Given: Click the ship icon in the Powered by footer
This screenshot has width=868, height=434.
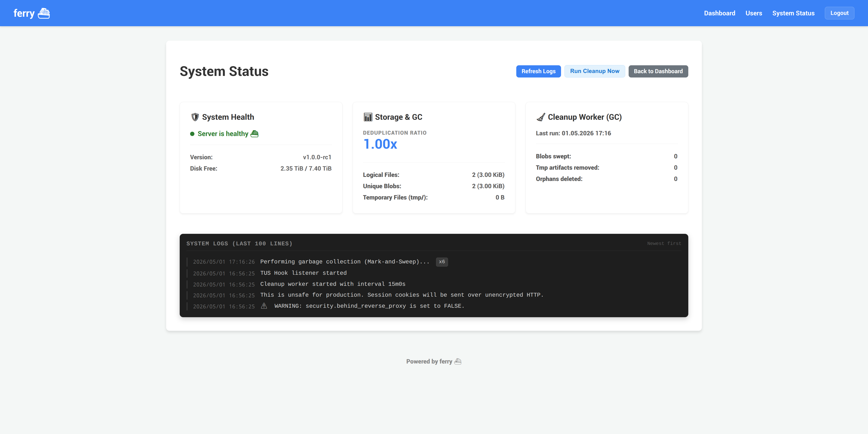Looking at the screenshot, I should coord(458,361).
